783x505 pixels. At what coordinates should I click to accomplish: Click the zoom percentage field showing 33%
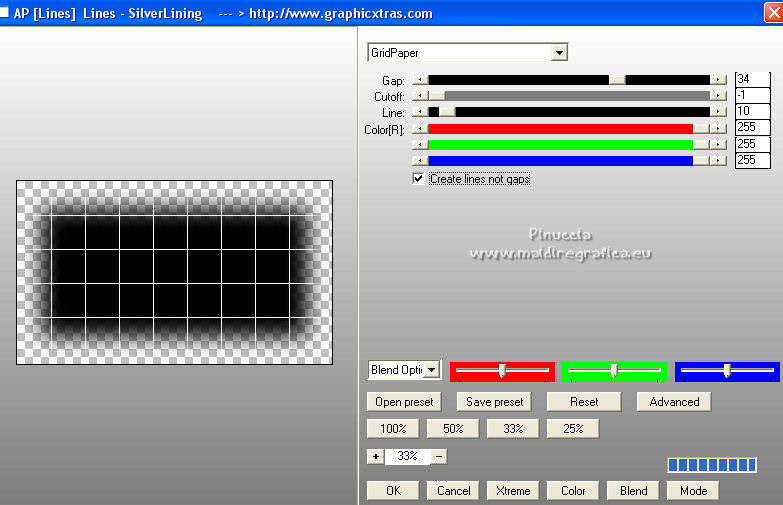[407, 457]
